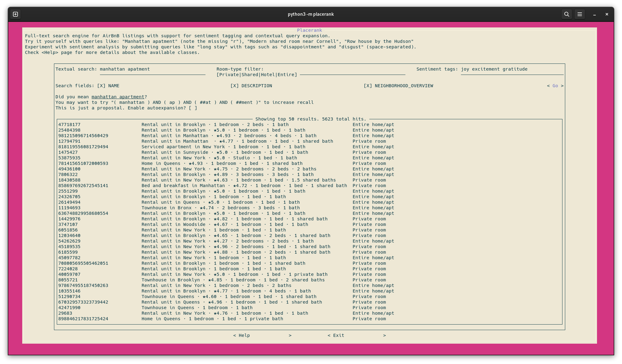Follow the "manhattan apartment" suggestion link
Image resolution: width=622 pixels, height=364 pixels.
click(118, 97)
